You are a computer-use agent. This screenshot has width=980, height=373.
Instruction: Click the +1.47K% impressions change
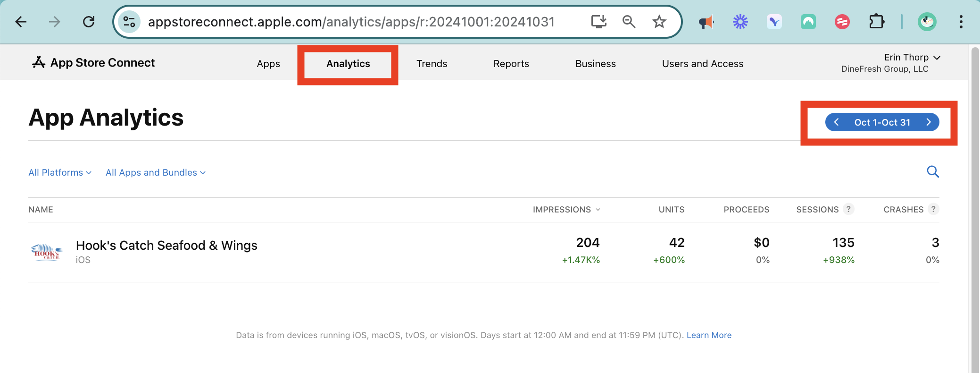tap(581, 260)
